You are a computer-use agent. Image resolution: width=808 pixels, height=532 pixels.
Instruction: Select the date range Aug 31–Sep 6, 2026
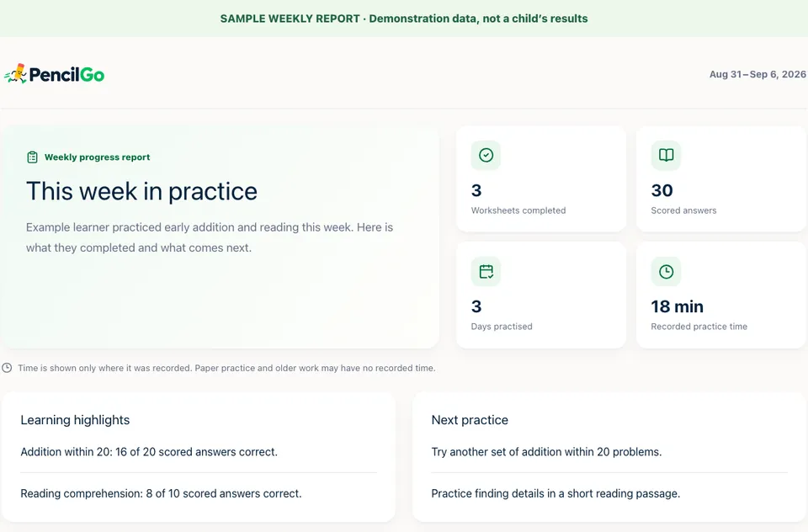click(757, 74)
